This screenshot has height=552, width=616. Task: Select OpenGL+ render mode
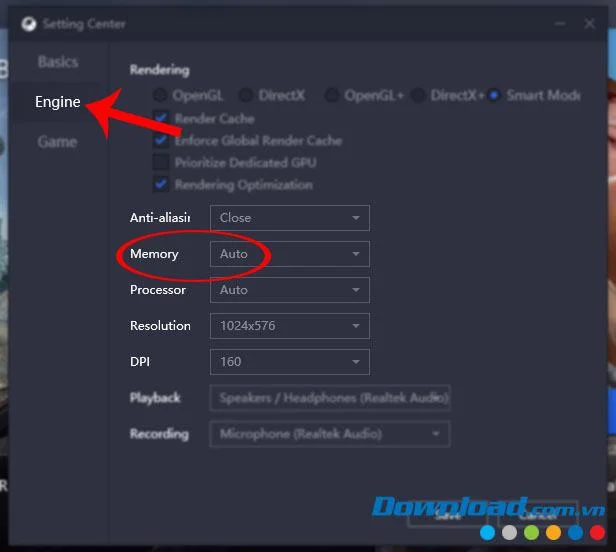coord(332,95)
